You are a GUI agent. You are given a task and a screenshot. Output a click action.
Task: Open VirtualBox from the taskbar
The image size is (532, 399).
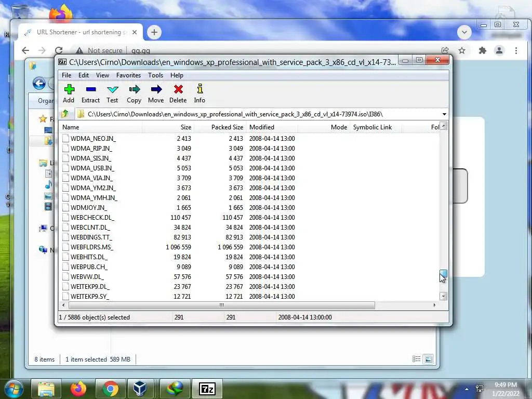[140, 389]
